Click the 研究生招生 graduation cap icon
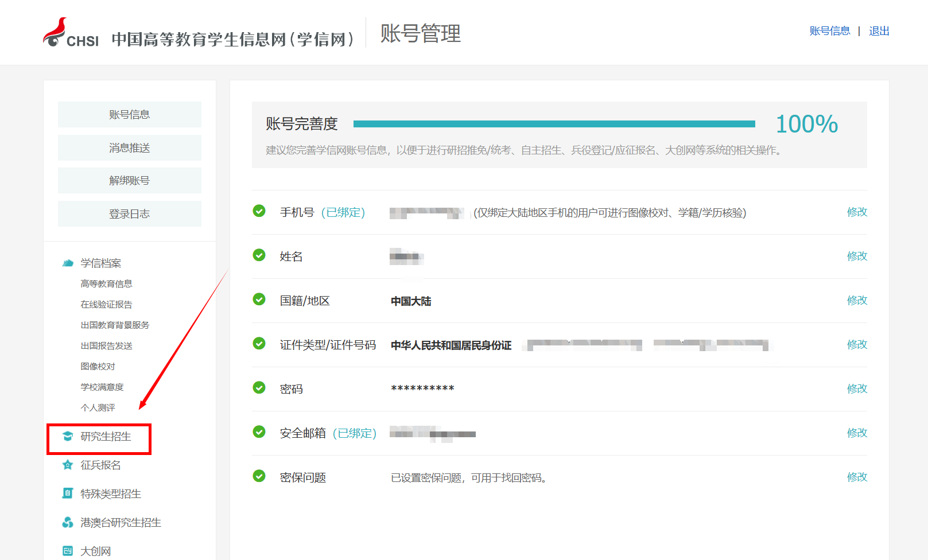This screenshot has width=928, height=560. (x=68, y=436)
